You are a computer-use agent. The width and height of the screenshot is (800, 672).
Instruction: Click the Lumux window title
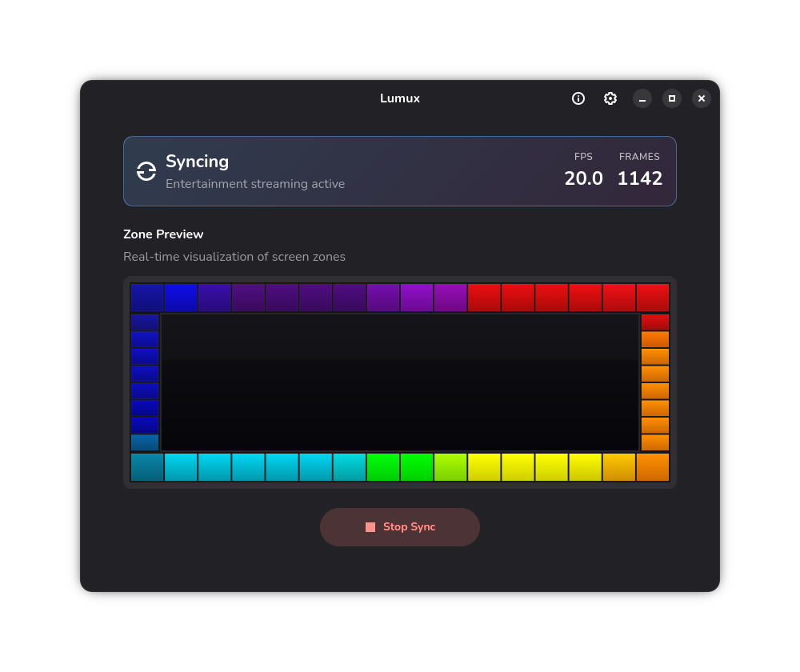tap(400, 98)
